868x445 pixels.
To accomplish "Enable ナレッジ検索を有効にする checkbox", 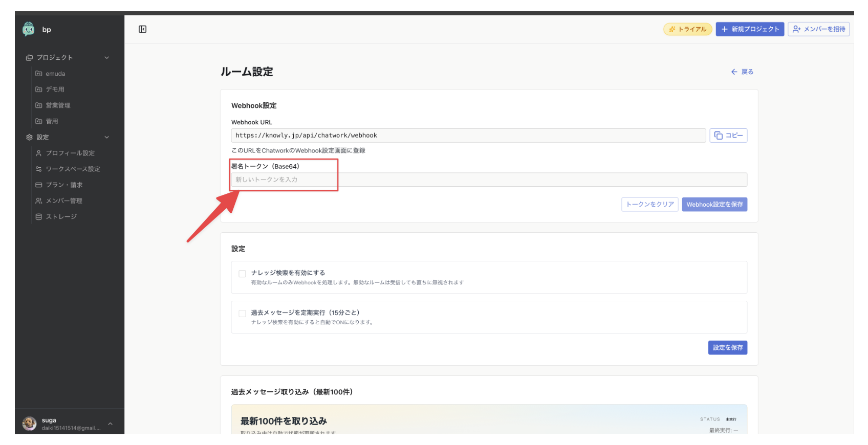I will pos(243,274).
